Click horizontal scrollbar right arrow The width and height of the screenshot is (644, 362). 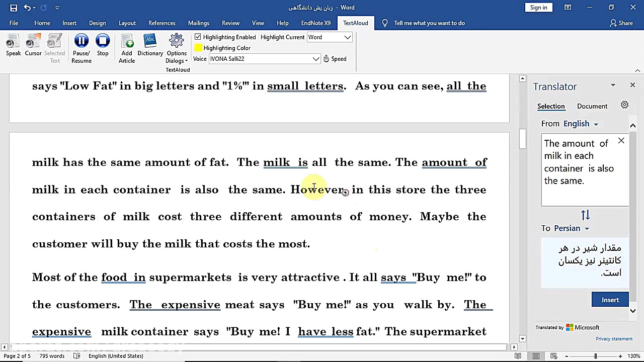coord(514,347)
